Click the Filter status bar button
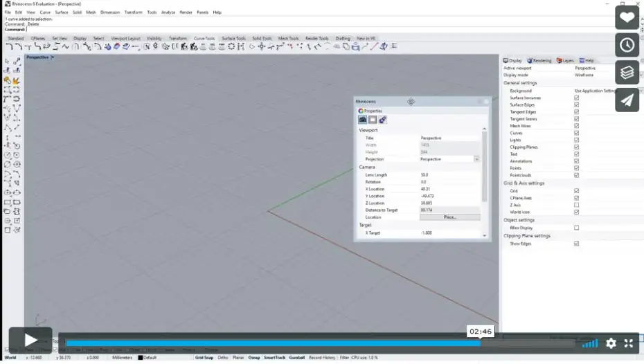 (x=344, y=358)
